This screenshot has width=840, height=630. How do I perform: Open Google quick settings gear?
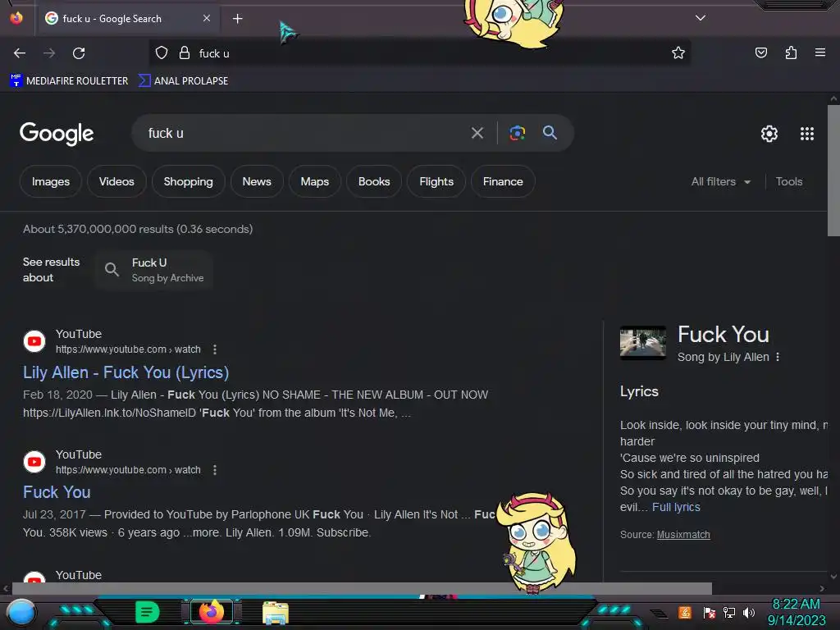[x=769, y=134]
